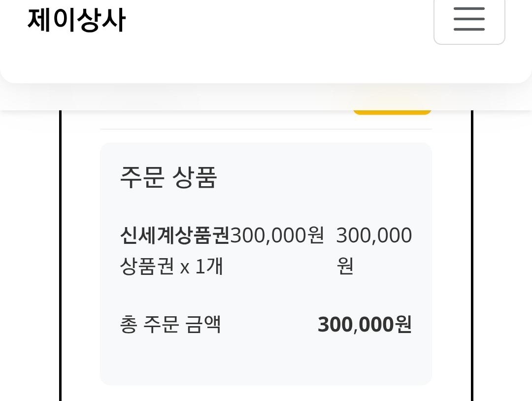The width and height of the screenshot is (532, 401).
Task: Open the hamburger menu
Action: 469,20
